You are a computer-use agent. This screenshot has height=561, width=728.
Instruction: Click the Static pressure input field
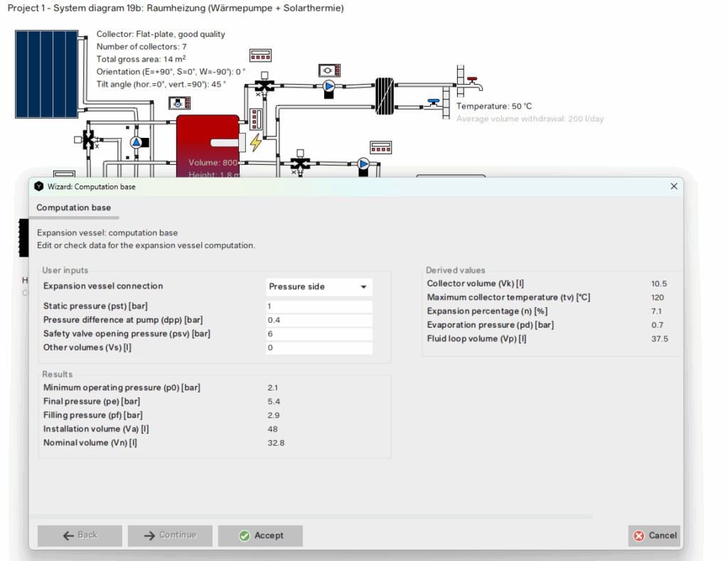click(x=318, y=306)
